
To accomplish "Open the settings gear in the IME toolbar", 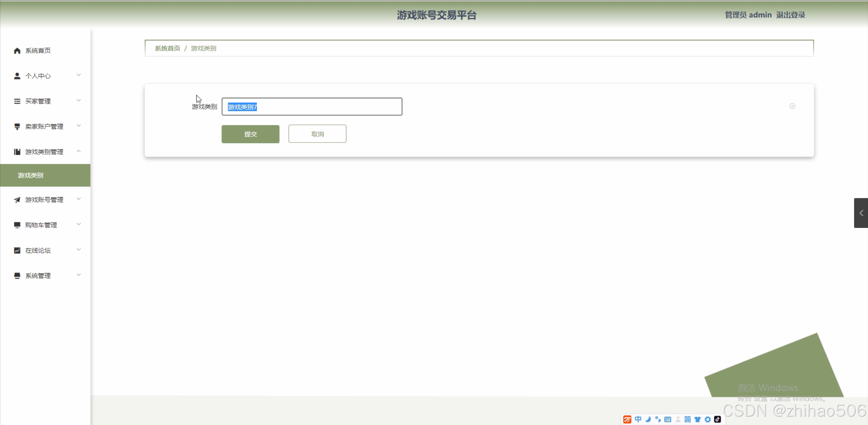I will point(708,420).
